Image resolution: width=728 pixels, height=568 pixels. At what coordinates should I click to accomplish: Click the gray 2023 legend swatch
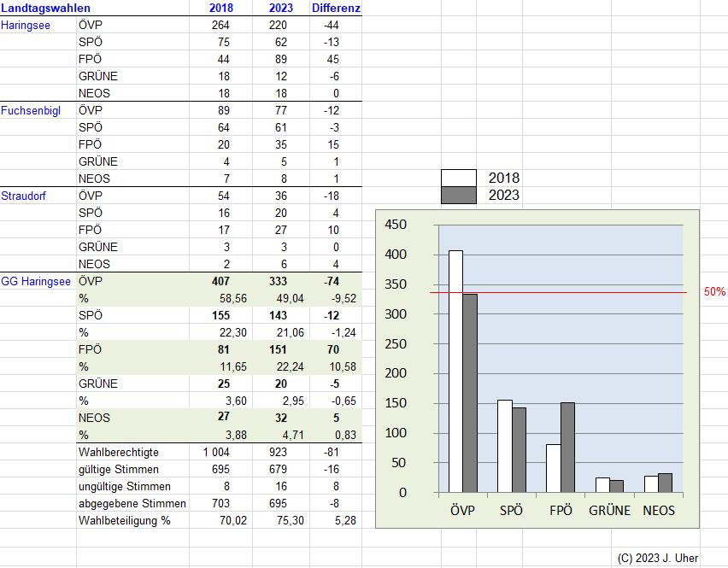click(459, 195)
